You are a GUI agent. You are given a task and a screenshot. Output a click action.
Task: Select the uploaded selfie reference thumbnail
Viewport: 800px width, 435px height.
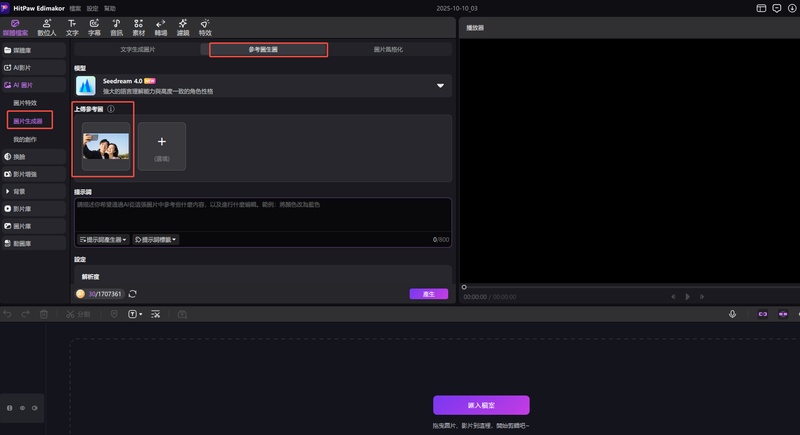point(105,148)
